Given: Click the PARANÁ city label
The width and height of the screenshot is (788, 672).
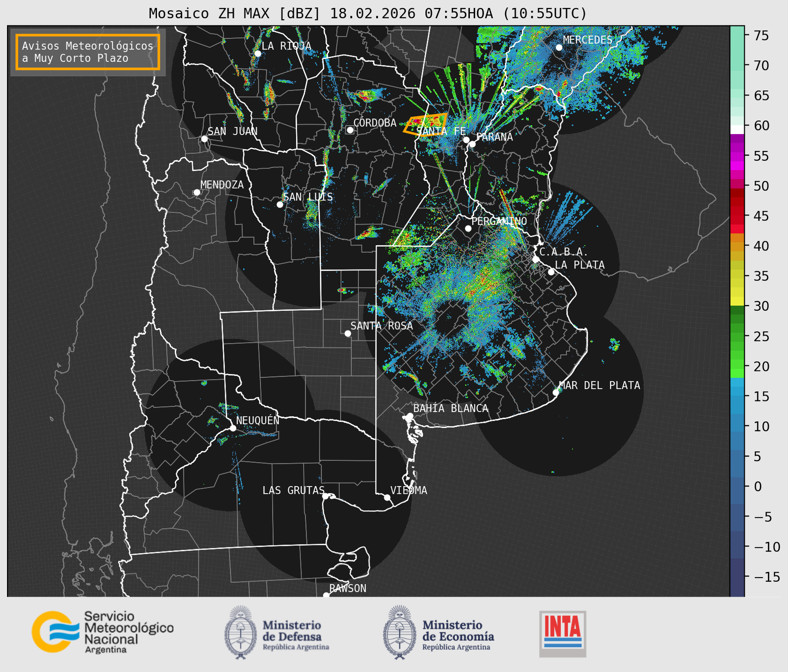Looking at the screenshot, I should [x=494, y=137].
